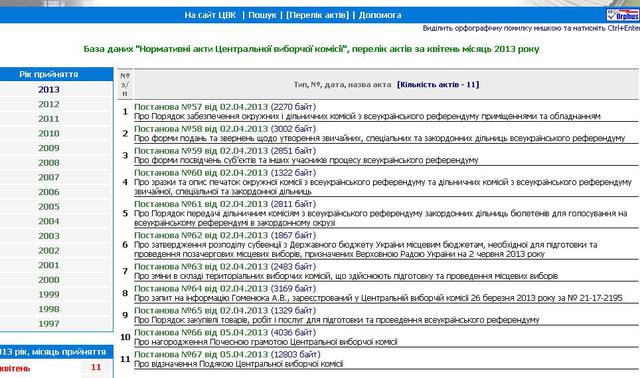Open Постанова №59 від 02.04.2013
This screenshot has width=640, height=378.
pos(201,151)
